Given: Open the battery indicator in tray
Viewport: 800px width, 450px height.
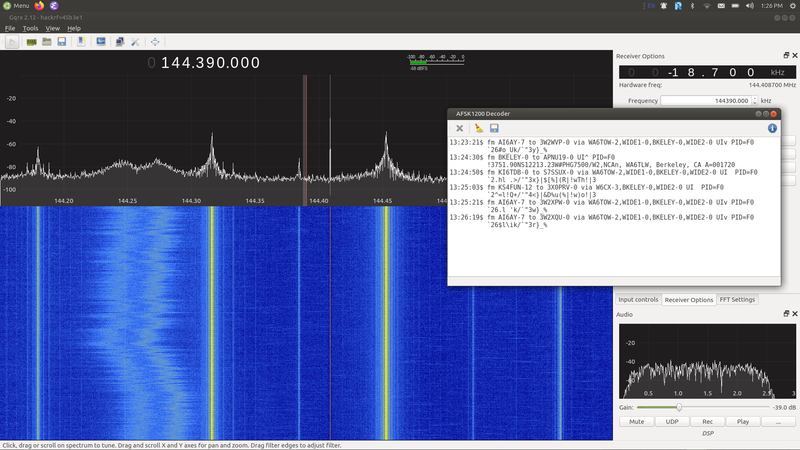Looking at the screenshot, I should pos(735,6).
